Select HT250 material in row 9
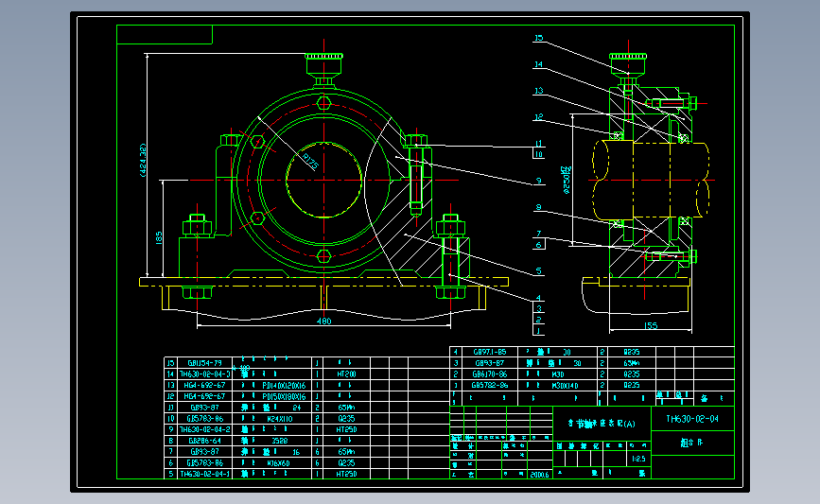This screenshot has height=504, width=820. 346,429
